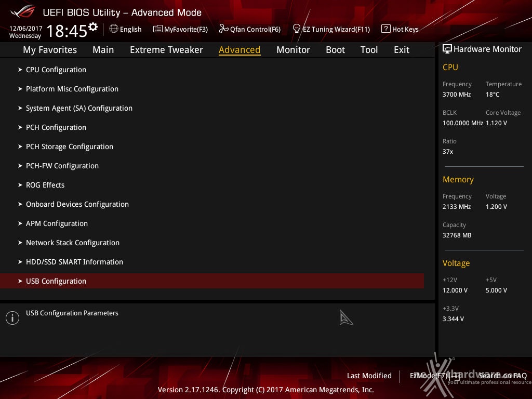Expand the APM Configuration arrow
532x399 pixels.
tap(20, 223)
